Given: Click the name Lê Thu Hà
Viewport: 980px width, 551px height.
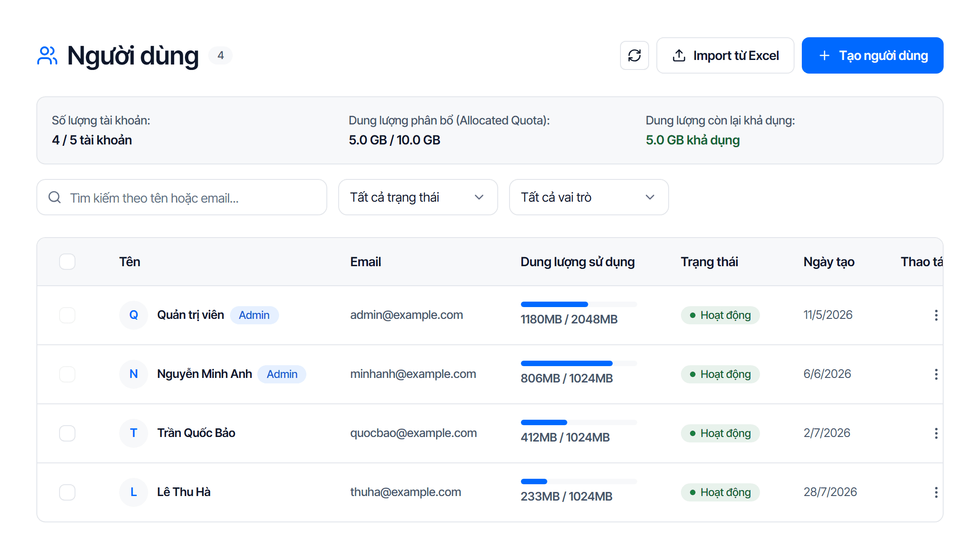Looking at the screenshot, I should (184, 492).
